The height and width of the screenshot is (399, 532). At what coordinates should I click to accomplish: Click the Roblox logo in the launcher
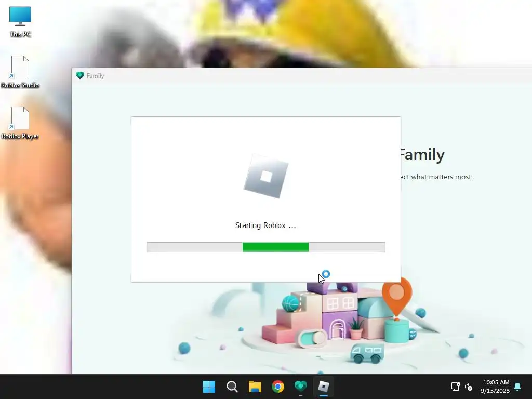click(266, 176)
